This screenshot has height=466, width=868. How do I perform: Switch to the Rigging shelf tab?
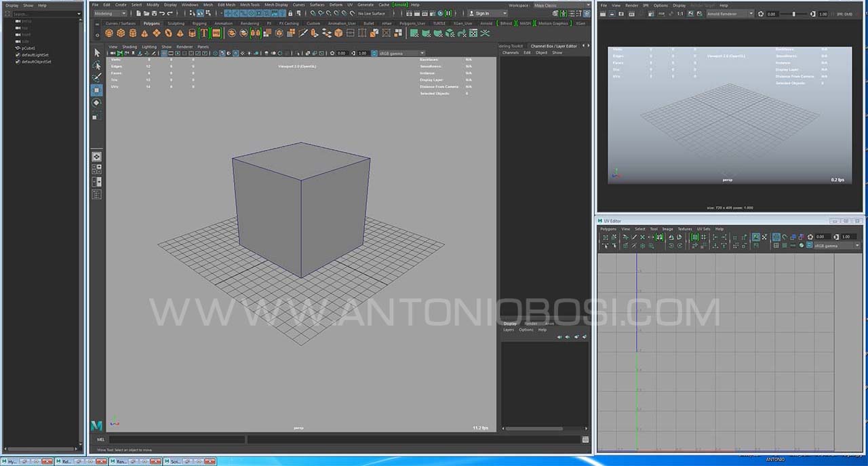(199, 23)
